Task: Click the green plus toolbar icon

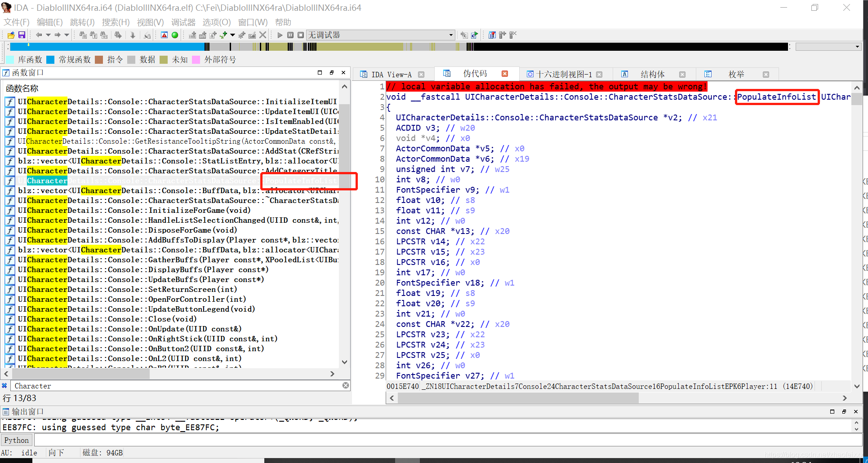Action: coord(223,35)
